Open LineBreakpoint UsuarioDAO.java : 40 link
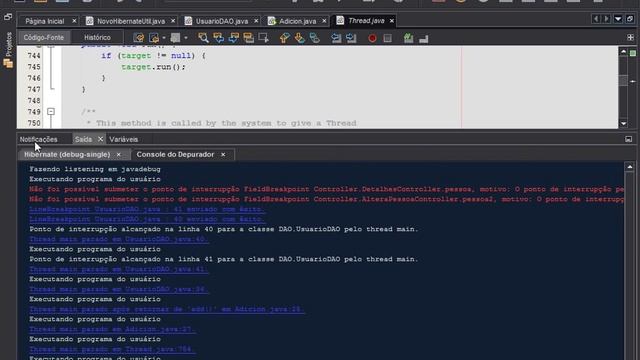640x360 pixels. click(147, 219)
